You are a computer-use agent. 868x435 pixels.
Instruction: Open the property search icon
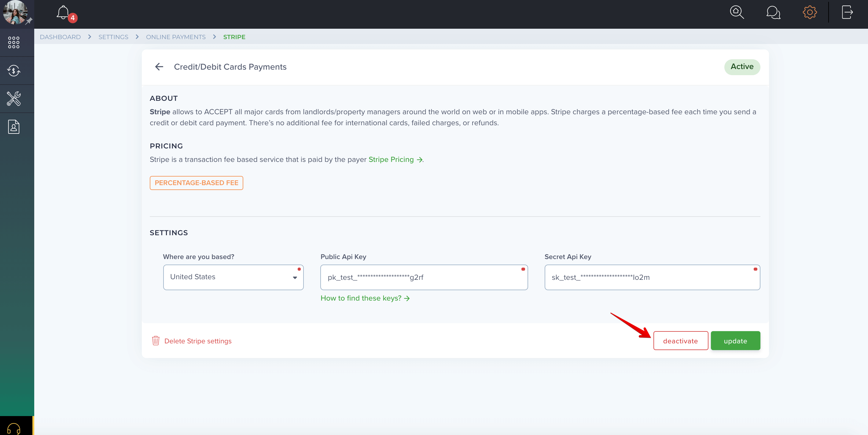point(737,13)
